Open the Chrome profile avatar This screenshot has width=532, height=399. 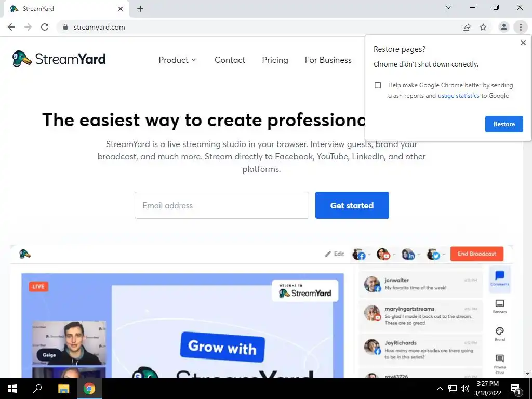[x=504, y=27]
